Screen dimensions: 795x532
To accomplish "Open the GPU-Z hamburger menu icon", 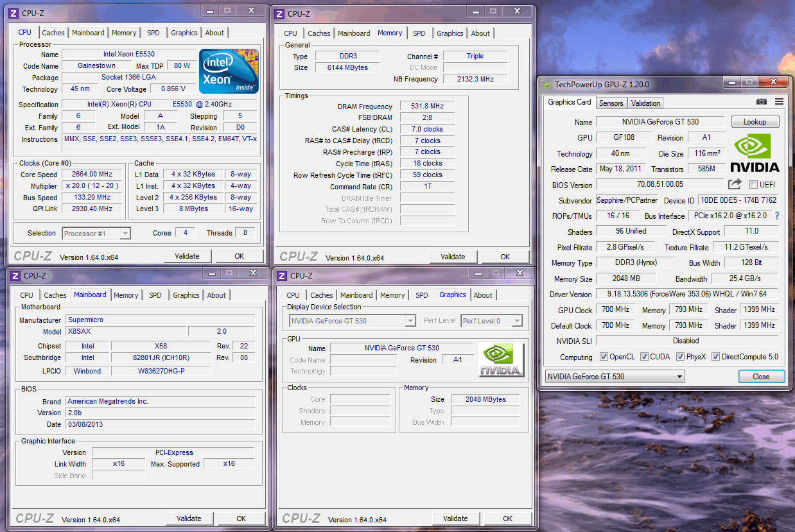I will pyautogui.click(x=779, y=102).
